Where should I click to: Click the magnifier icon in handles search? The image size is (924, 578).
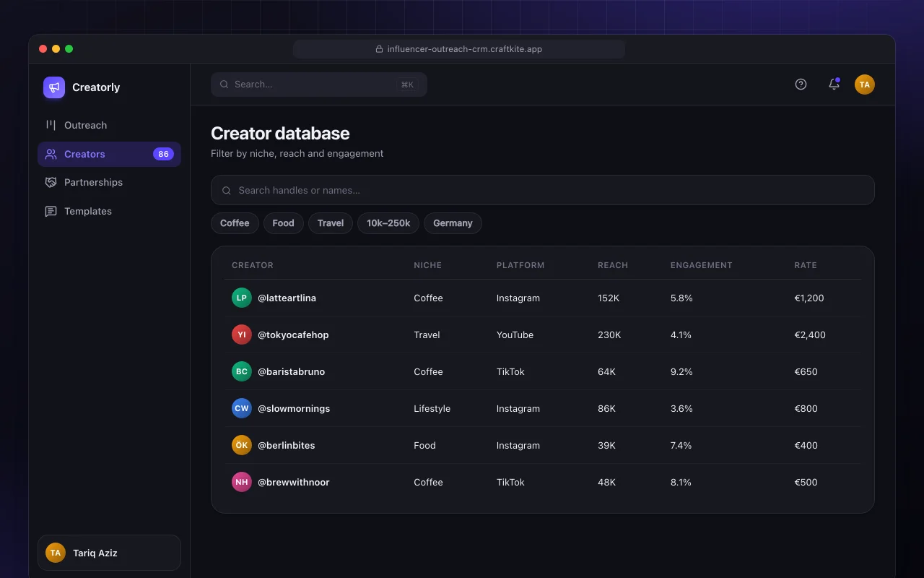click(x=227, y=191)
